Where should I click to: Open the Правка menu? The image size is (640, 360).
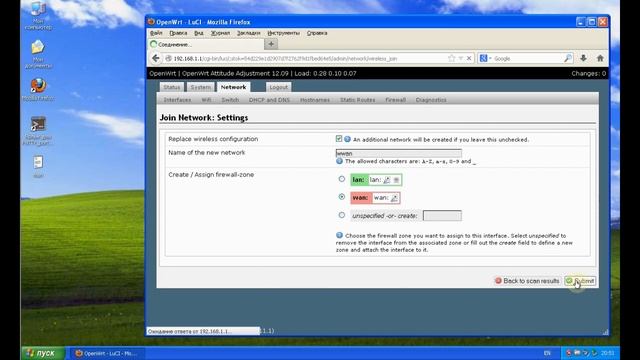coord(178,33)
